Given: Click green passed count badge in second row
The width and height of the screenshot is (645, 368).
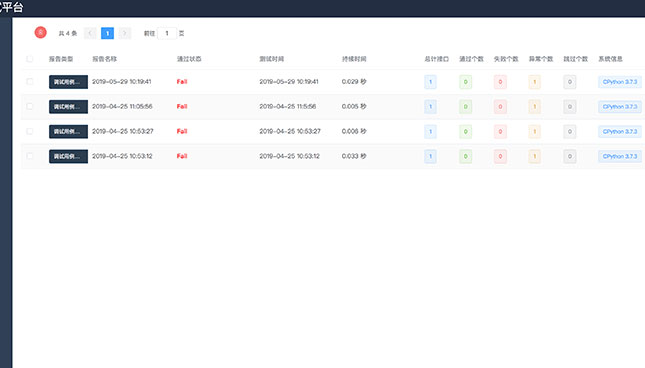Looking at the screenshot, I should 465,106.
